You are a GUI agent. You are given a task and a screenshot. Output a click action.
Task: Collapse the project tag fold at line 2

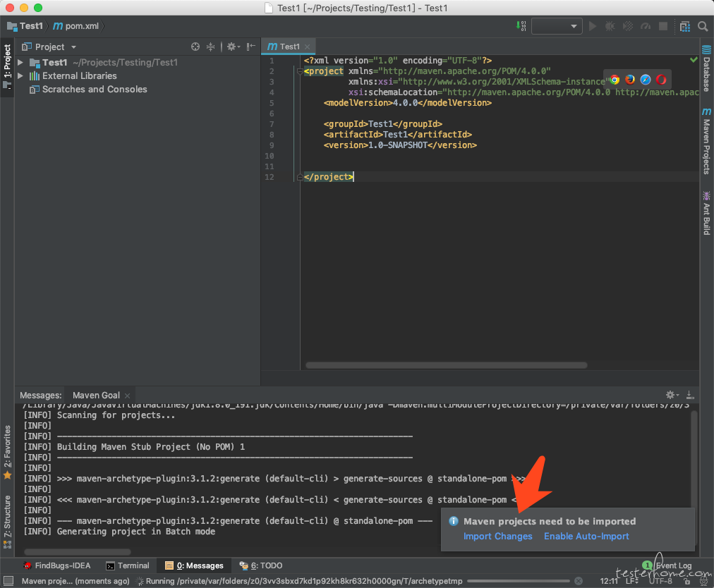pyautogui.click(x=300, y=71)
